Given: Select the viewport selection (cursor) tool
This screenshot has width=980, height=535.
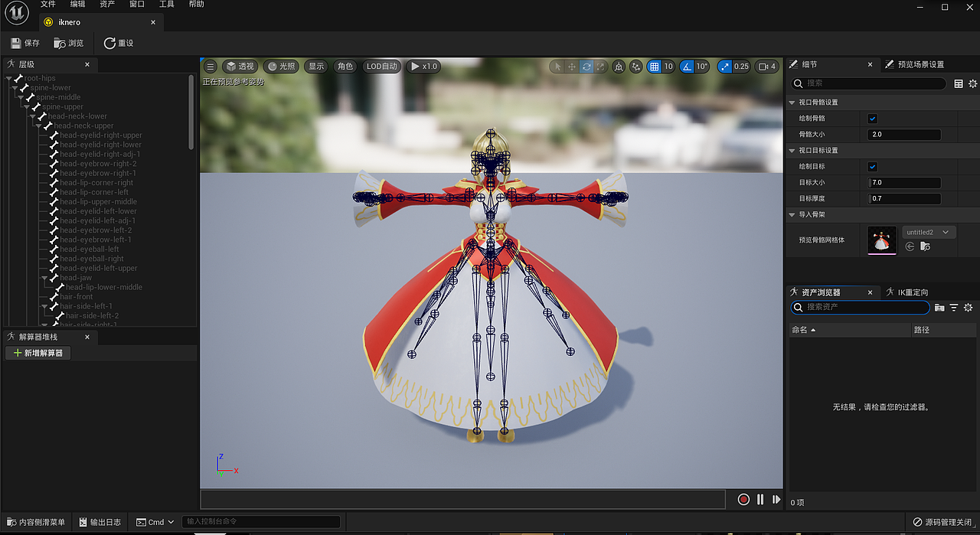Looking at the screenshot, I should [557, 67].
